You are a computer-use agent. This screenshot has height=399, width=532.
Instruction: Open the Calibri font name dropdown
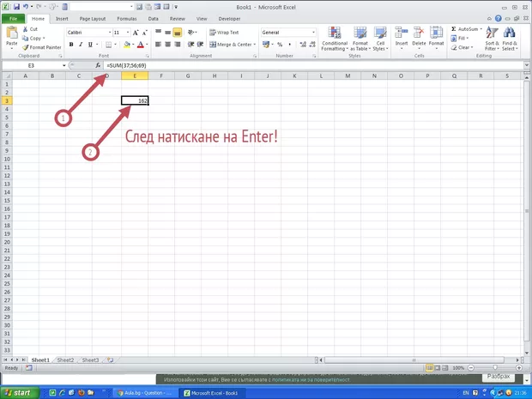[x=107, y=33]
